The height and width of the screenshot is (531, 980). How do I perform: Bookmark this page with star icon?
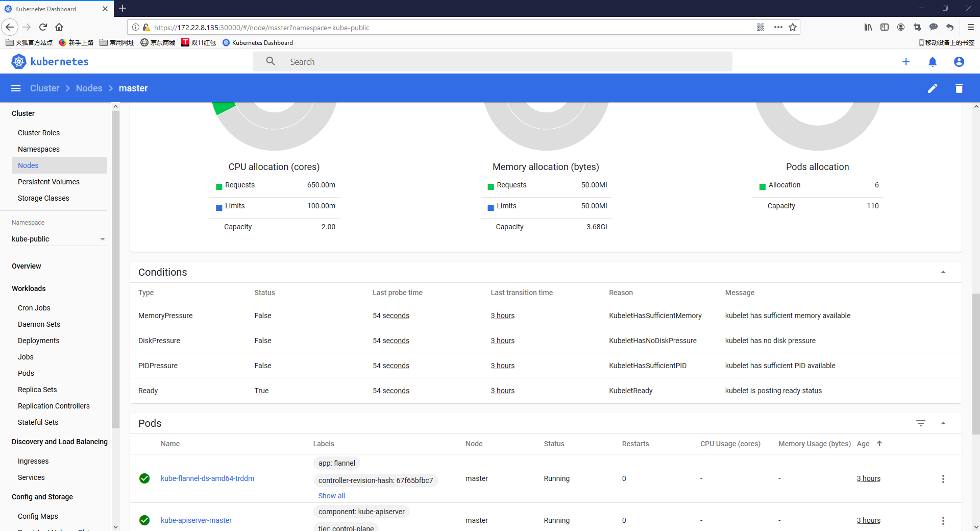point(792,28)
